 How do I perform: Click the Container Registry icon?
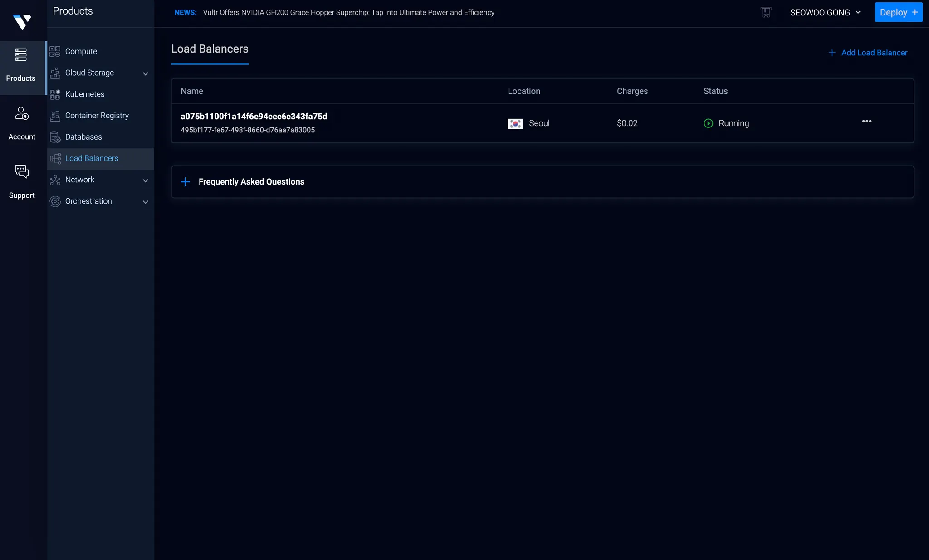[55, 116]
